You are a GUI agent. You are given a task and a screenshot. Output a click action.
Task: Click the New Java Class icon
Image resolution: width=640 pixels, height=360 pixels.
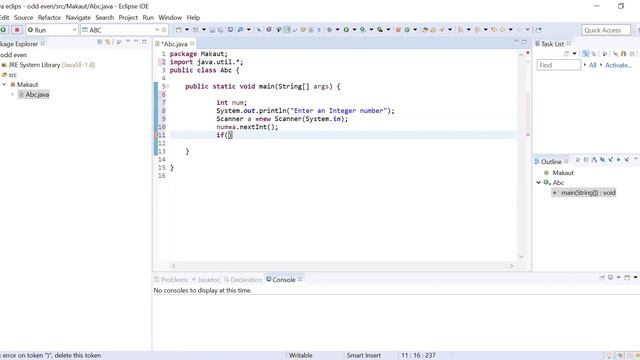pos(407,30)
